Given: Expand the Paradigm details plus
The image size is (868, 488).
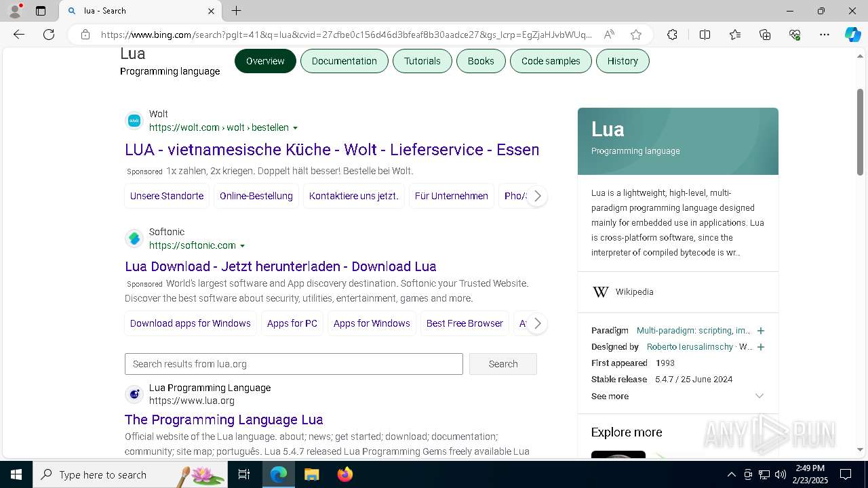Looking at the screenshot, I should click(761, 331).
